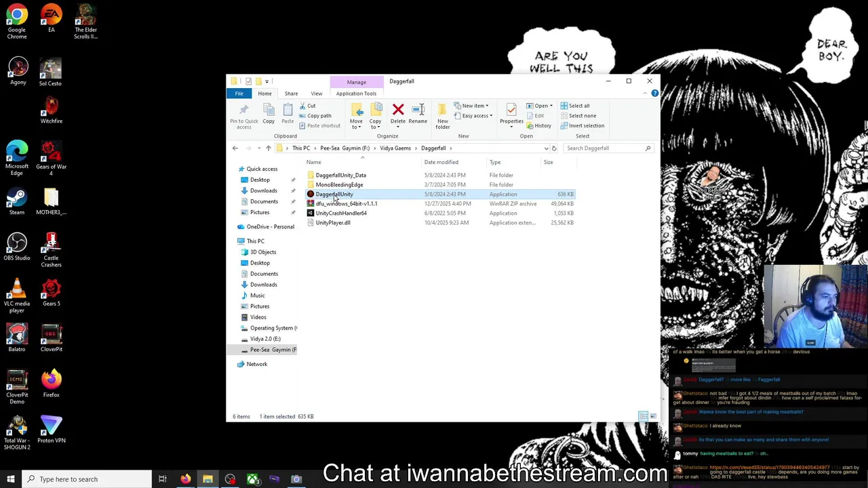Open the New item dropdown
The height and width of the screenshot is (488, 868).
473,106
